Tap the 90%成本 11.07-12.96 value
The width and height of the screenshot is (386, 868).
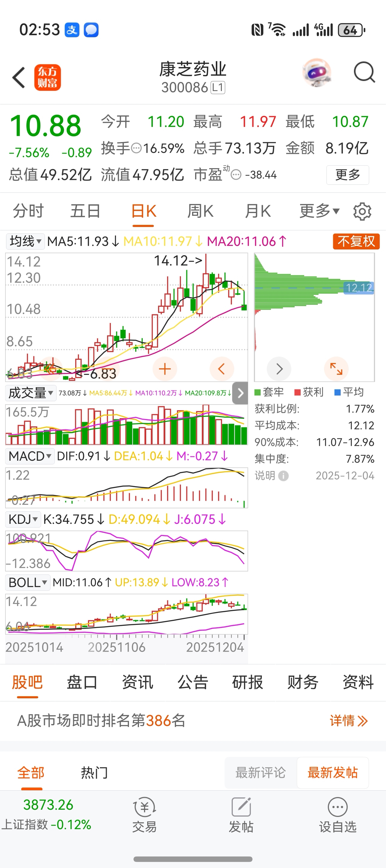[345, 442]
